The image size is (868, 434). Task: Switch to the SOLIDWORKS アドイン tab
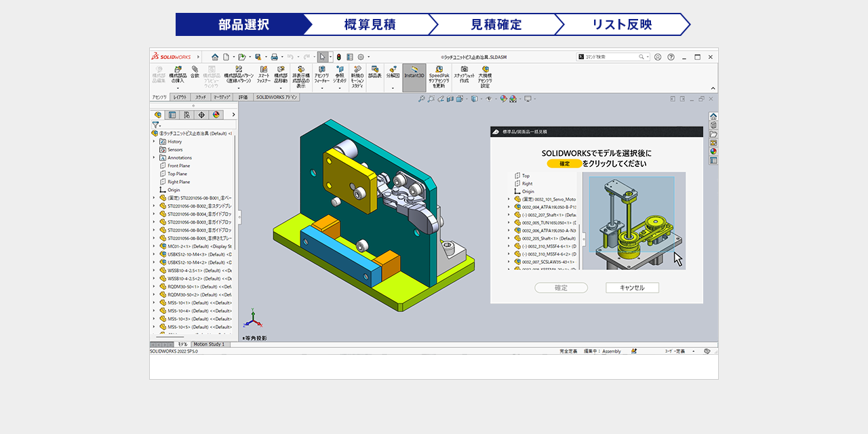tap(277, 98)
